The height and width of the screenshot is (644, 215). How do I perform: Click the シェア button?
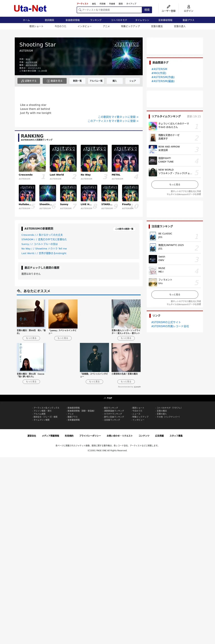click(x=133, y=81)
